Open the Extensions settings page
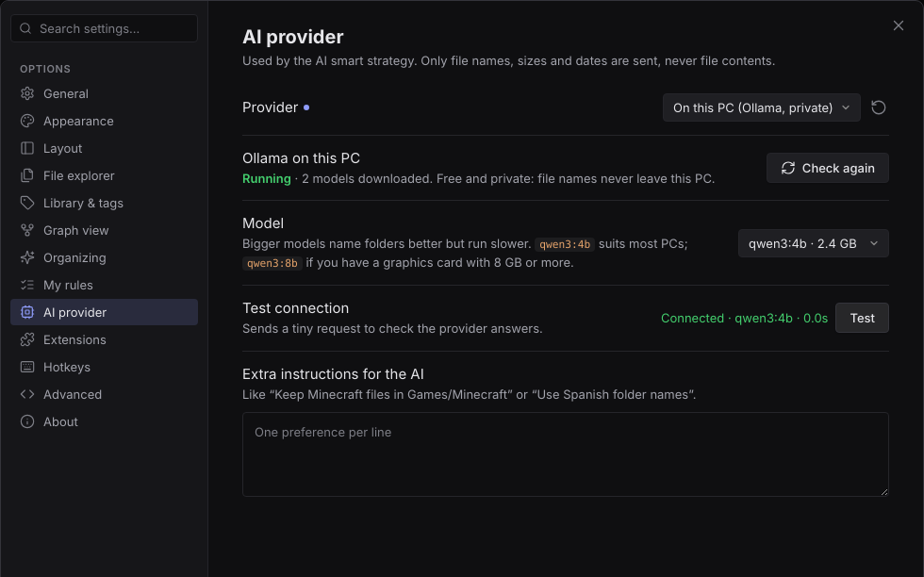The width and height of the screenshot is (924, 577). pyautogui.click(x=105, y=339)
